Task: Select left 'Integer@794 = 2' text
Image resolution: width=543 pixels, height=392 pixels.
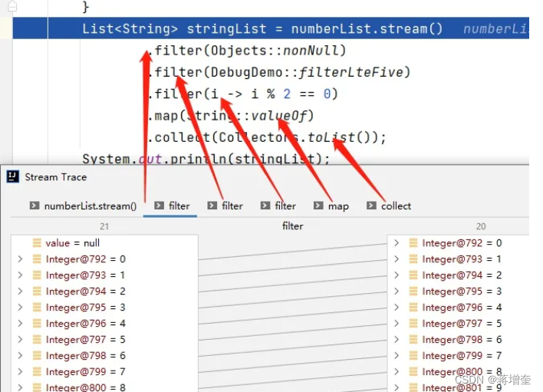Action: (86, 292)
